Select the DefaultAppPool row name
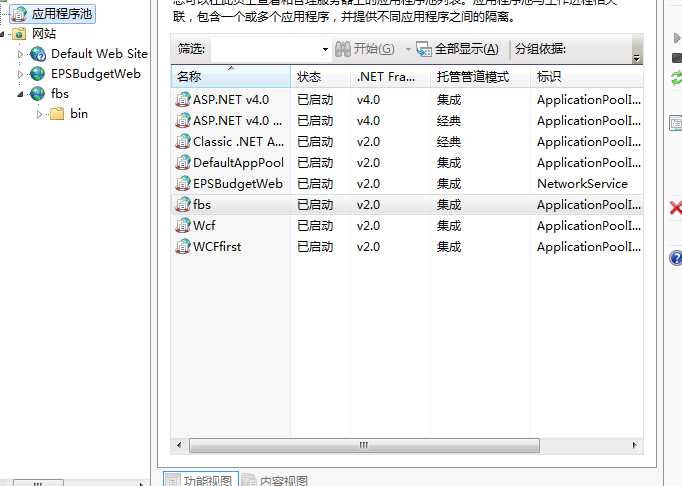The height and width of the screenshot is (486, 682). click(x=238, y=163)
